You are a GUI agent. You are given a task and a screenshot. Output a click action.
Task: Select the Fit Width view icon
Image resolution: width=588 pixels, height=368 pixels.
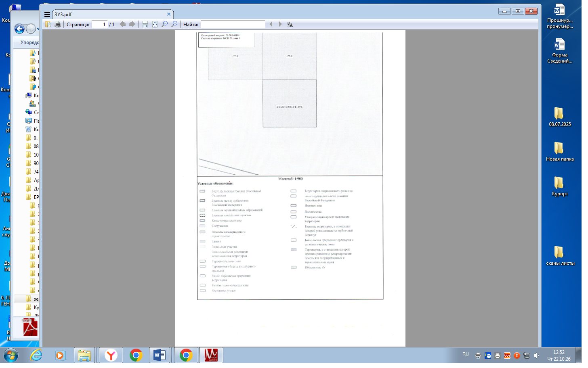point(145,24)
